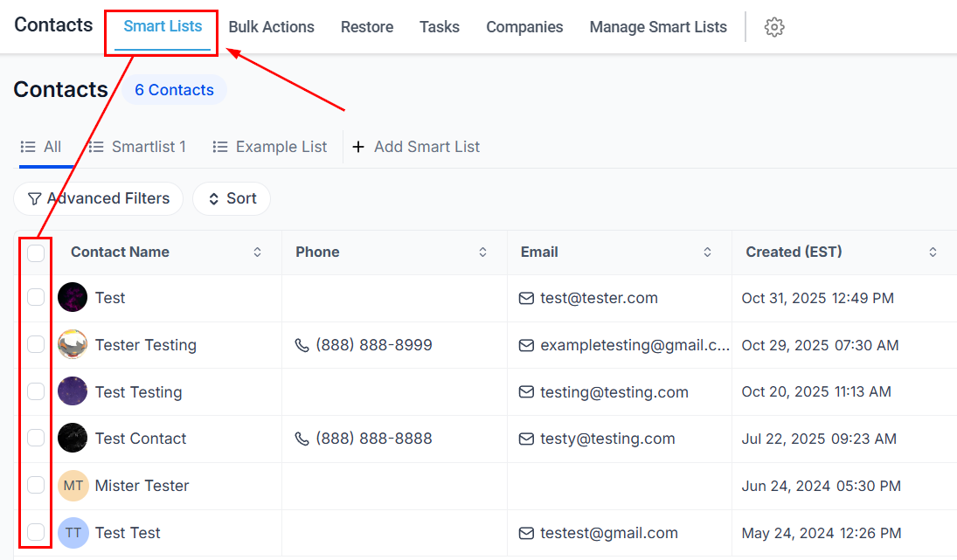This screenshot has height=560, width=957.
Task: Click the list icon next to Example List
Action: click(x=219, y=147)
